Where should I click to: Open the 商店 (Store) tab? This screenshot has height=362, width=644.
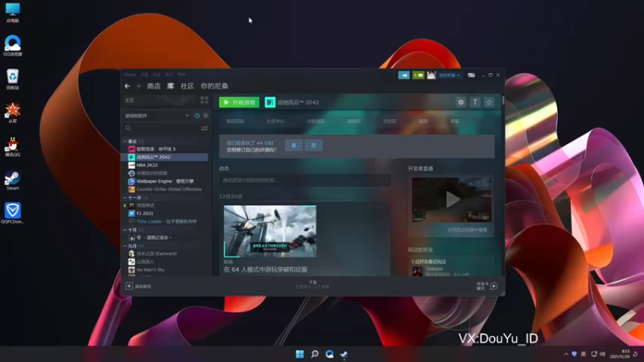(154, 86)
